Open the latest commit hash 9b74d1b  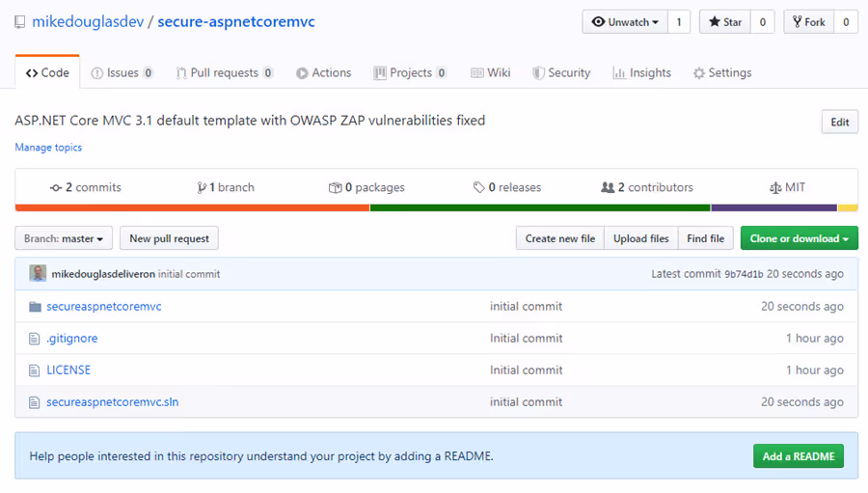pos(744,274)
